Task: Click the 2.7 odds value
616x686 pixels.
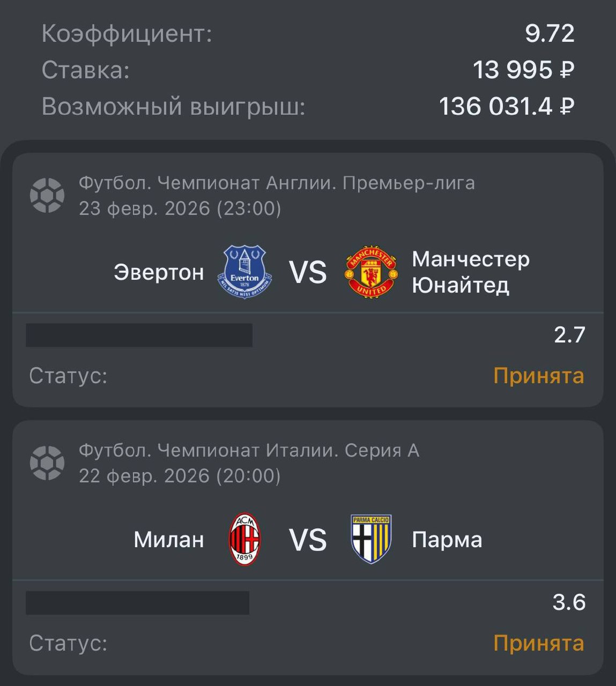Action: point(569,335)
